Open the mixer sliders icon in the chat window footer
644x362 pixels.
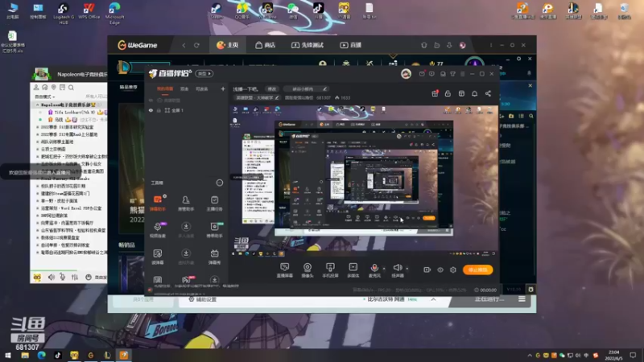coord(75,277)
